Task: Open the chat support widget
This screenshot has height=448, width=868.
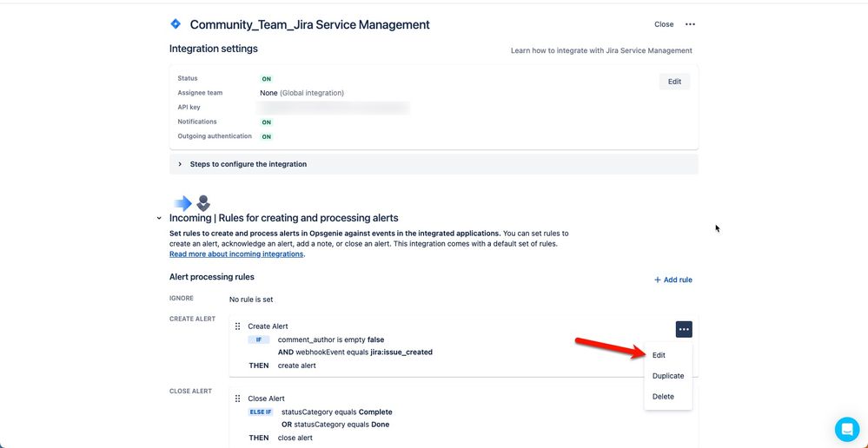Action: (846, 429)
